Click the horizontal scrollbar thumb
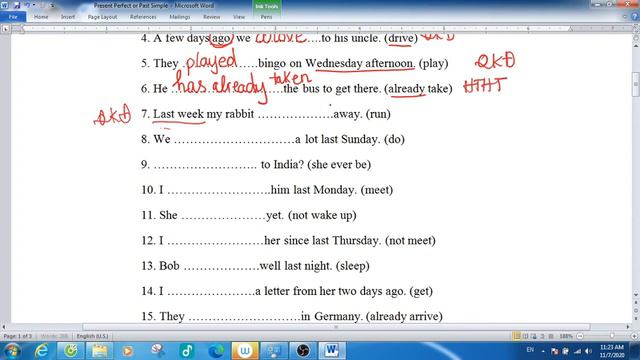640x360 pixels. coord(336,327)
